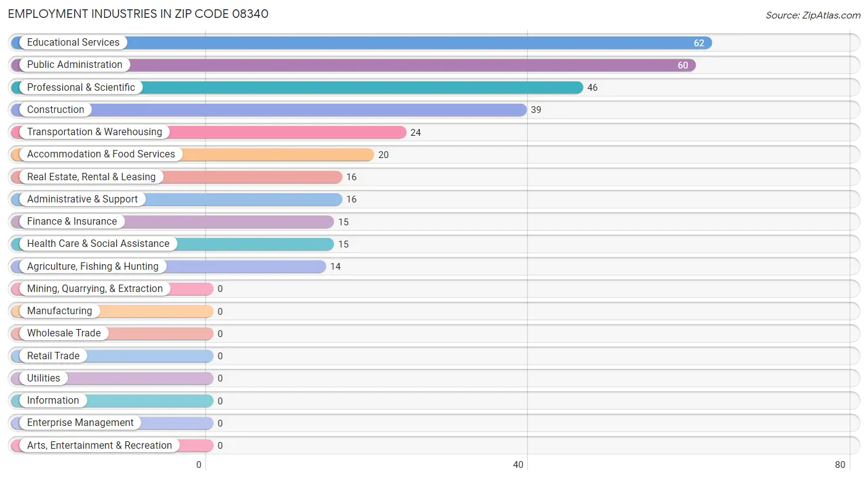Click the blue Educational Services bar
This screenshot has height=479, width=868.
[x=362, y=43]
